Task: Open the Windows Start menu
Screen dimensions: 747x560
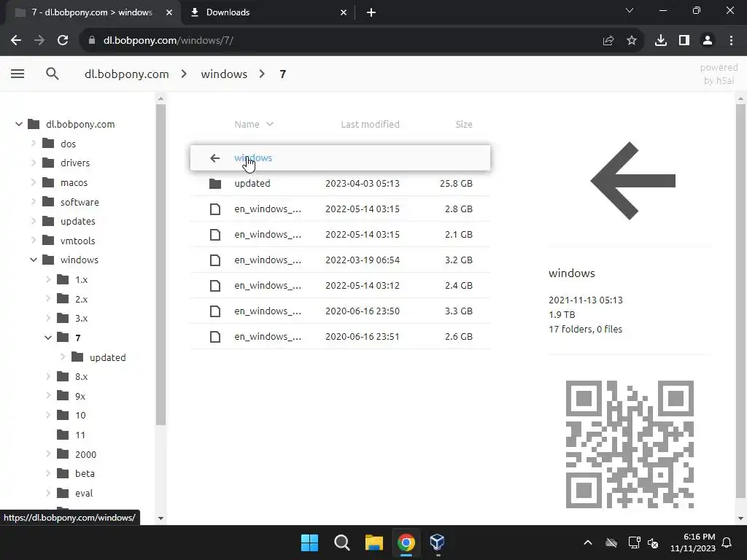Action: click(309, 542)
